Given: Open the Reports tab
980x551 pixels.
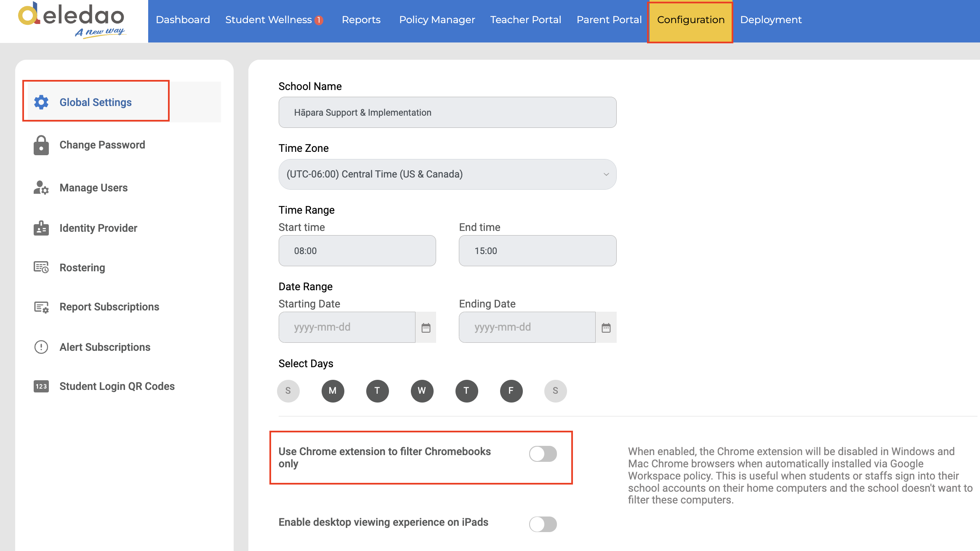Looking at the screenshot, I should pos(361,20).
